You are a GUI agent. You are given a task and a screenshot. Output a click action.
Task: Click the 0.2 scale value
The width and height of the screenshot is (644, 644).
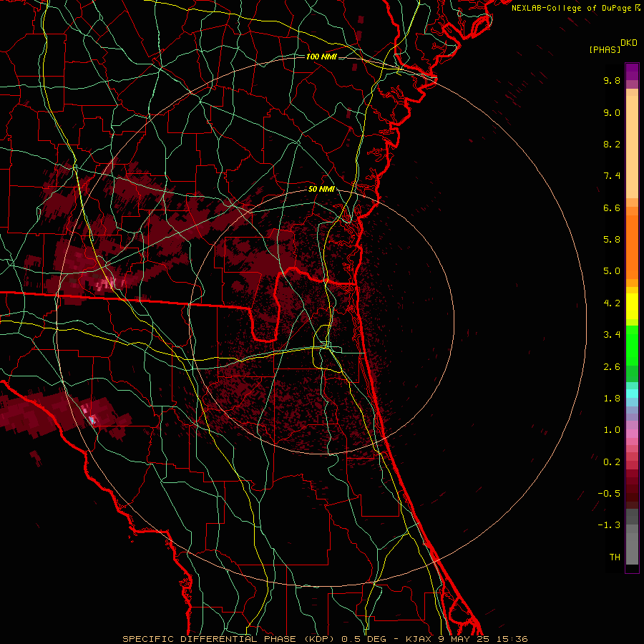tap(612, 462)
